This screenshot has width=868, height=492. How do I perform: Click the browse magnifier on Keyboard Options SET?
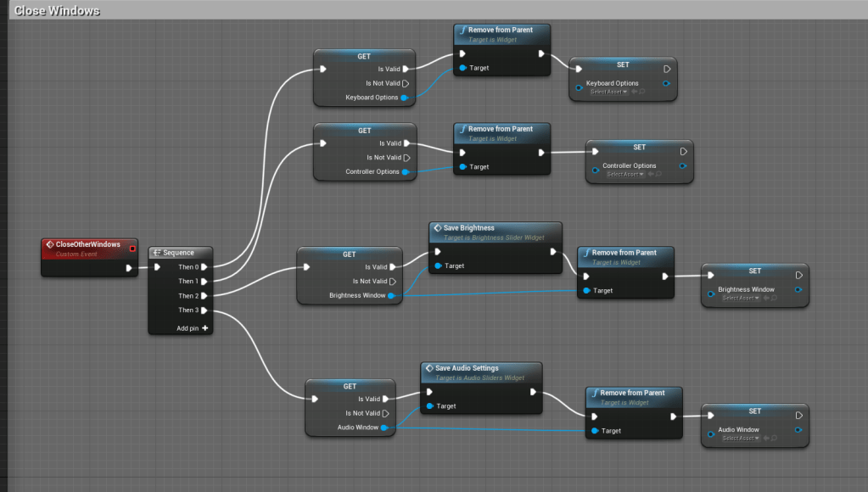(x=642, y=92)
